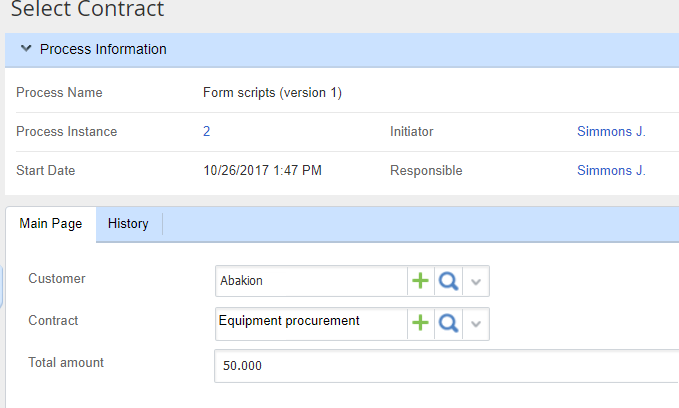The image size is (679, 408).
Task: Click the Form scripts (version 1) process name
Action: tap(272, 93)
